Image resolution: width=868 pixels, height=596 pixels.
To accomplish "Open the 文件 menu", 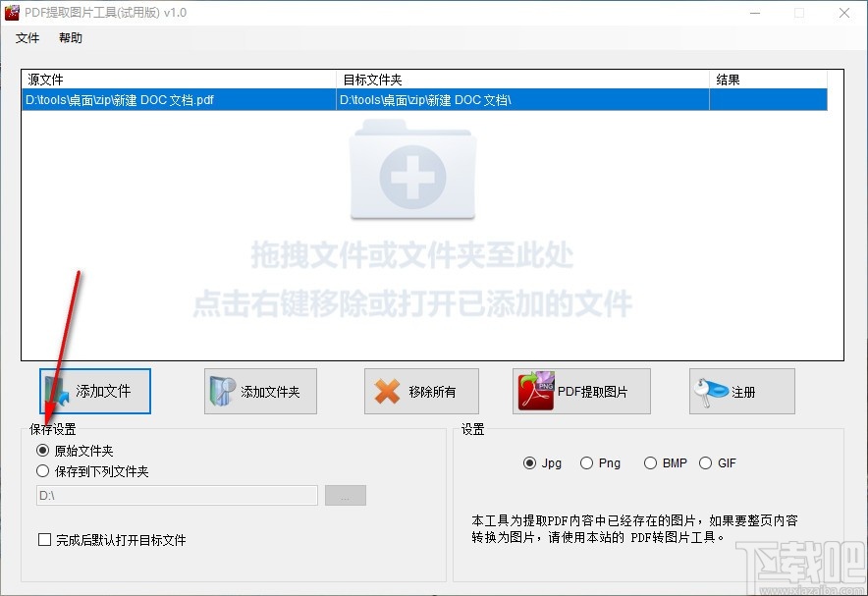I will point(27,38).
